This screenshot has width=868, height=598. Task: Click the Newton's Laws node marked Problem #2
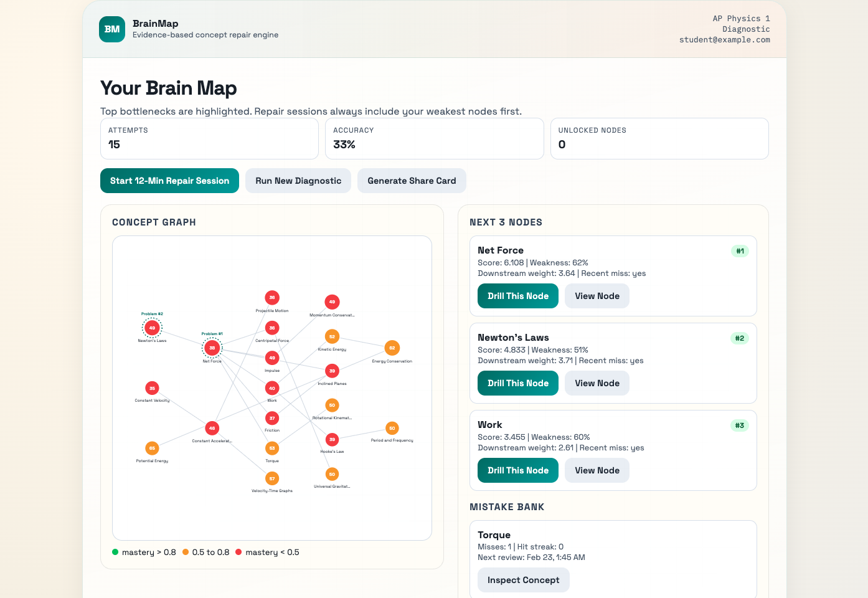click(x=152, y=327)
